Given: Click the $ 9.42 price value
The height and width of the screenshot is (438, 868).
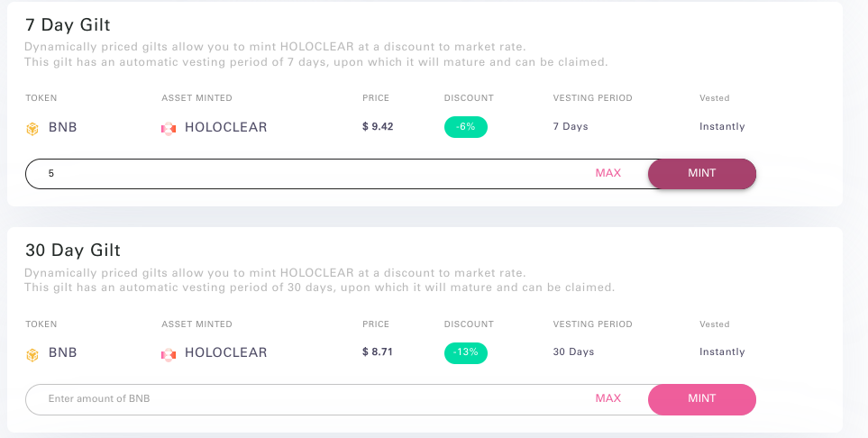Looking at the screenshot, I should [378, 127].
